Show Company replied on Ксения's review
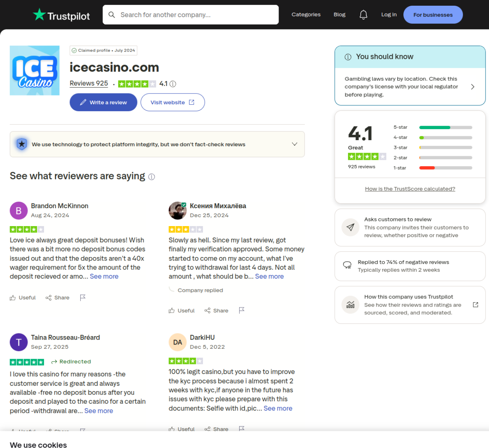Screen dimensions: 489x448 click(x=200, y=290)
